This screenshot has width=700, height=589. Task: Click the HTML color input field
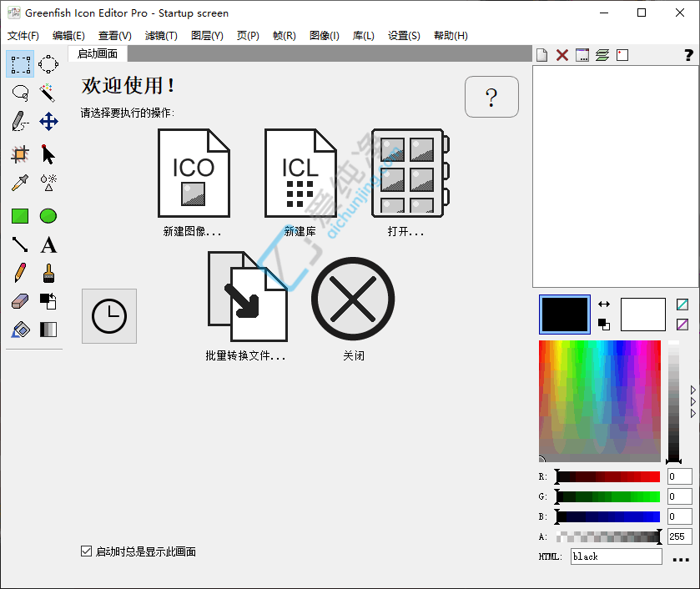click(616, 556)
